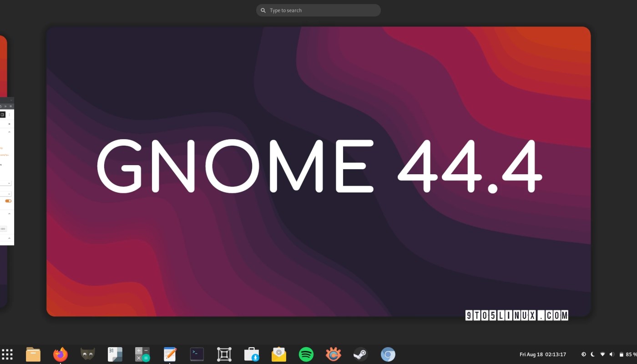
Task: Launch GIMP from the dock
Action: click(x=88, y=354)
